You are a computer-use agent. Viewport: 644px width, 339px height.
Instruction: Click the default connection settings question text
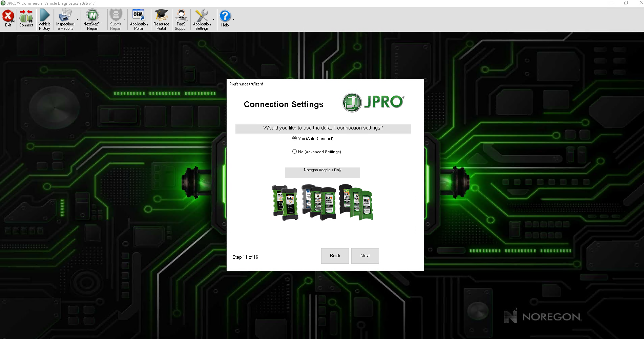[x=323, y=128]
